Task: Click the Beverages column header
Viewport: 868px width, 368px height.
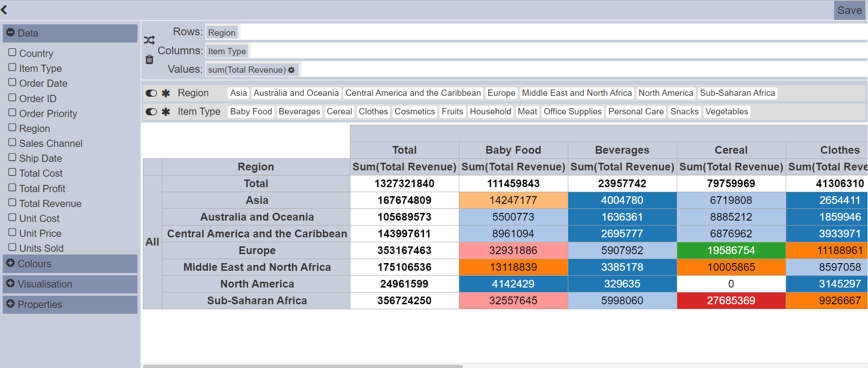Action: [x=622, y=150]
